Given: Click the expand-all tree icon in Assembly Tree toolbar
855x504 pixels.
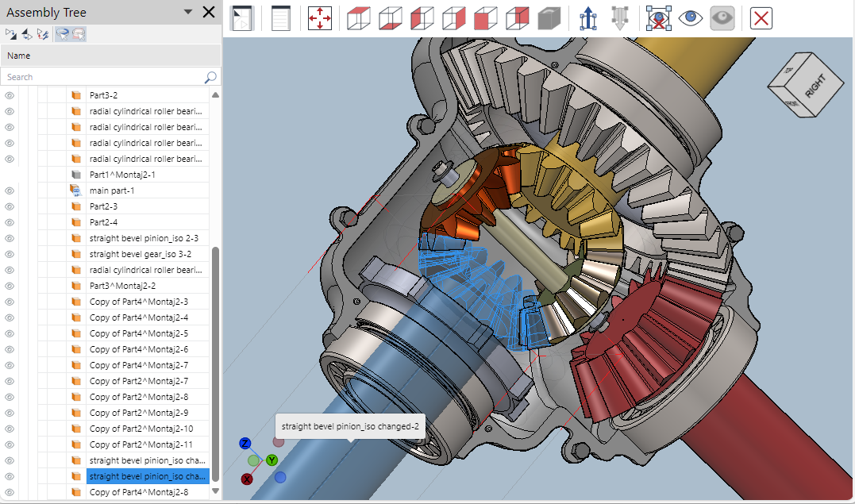Looking at the screenshot, I should [11, 34].
